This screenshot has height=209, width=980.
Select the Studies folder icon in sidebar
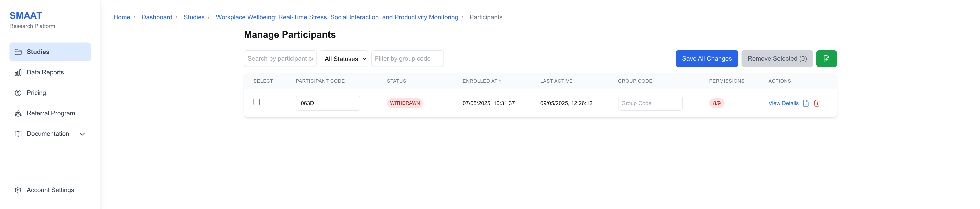pyautogui.click(x=18, y=52)
